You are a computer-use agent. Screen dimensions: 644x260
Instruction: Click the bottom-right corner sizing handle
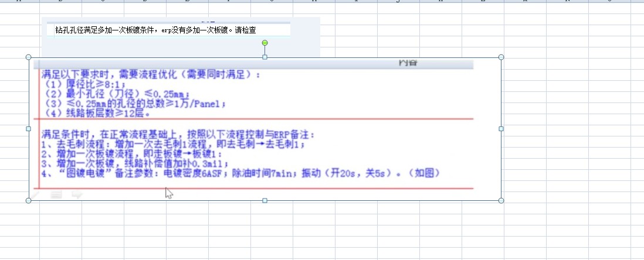pyautogui.click(x=501, y=200)
